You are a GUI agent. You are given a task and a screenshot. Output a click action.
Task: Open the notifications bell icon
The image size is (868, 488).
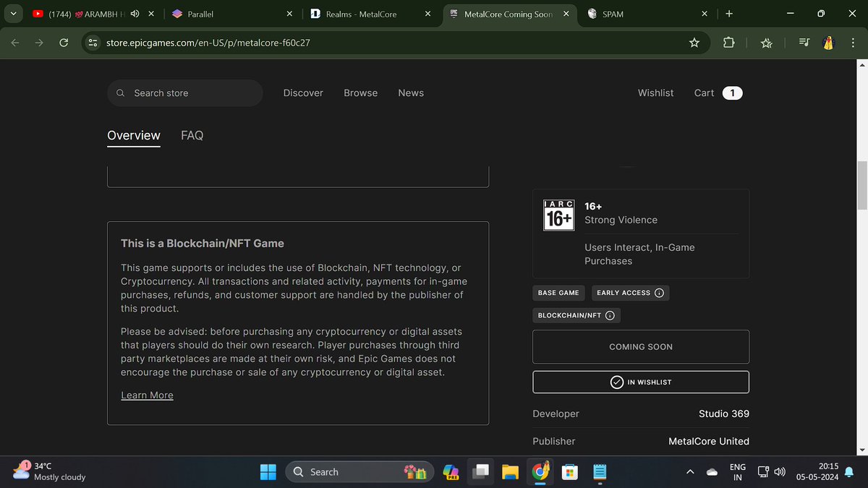[x=848, y=472]
